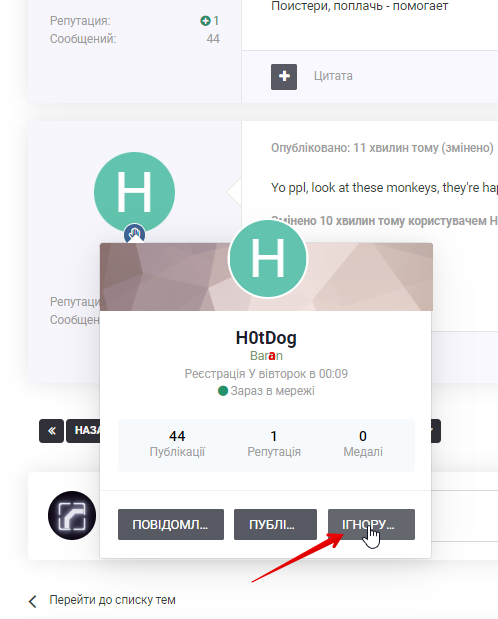Click the НАЗА... previous page button
Viewport: 498px width, 619px height.
(x=83, y=431)
